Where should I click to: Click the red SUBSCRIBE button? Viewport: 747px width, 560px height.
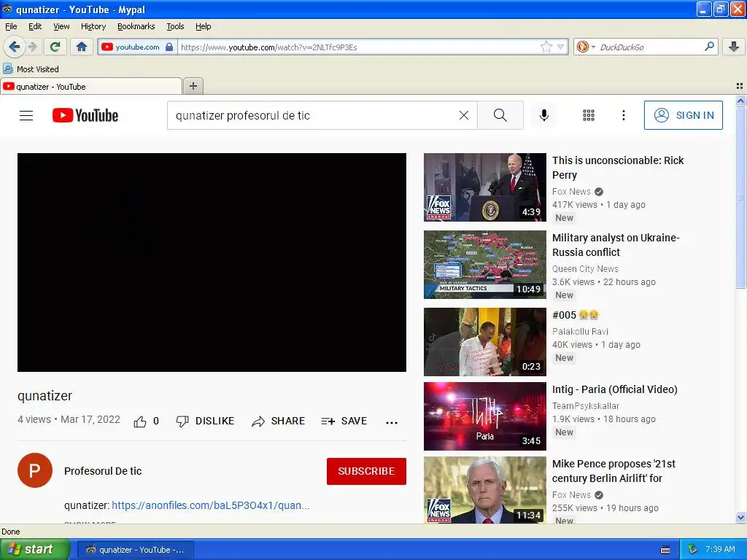[366, 471]
